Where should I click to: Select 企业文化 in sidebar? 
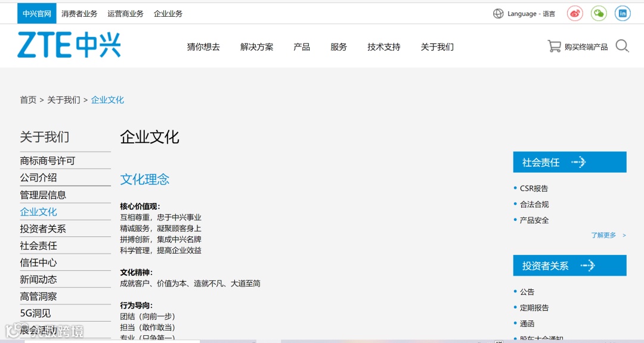point(38,212)
